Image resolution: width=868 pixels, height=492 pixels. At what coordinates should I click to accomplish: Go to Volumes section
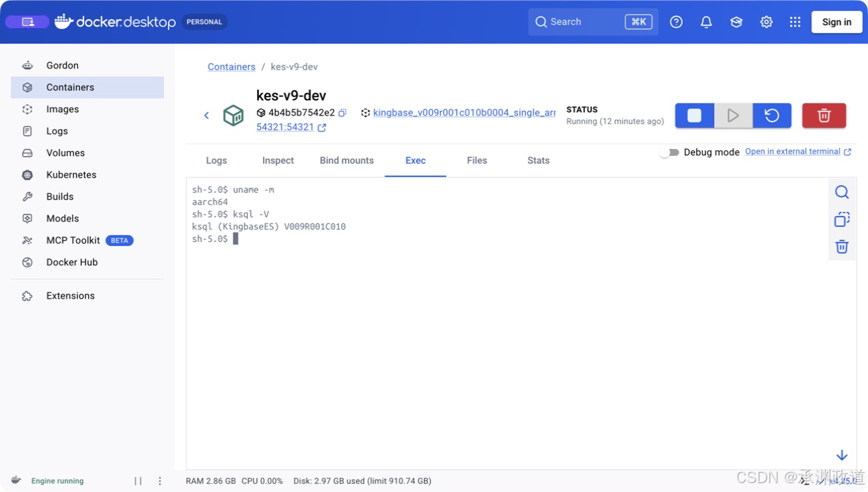(x=87, y=153)
